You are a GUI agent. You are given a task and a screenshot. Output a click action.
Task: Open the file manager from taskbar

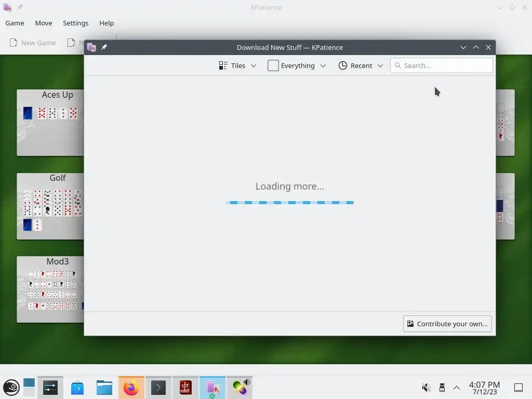click(x=104, y=388)
